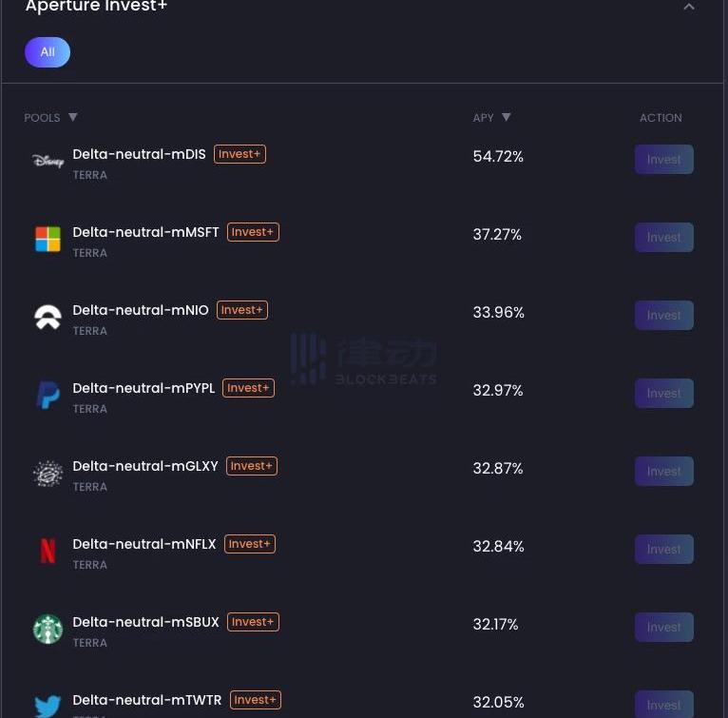Click the Invest+ badge beside mPYPL
Image resolution: width=728 pixels, height=718 pixels.
click(248, 388)
